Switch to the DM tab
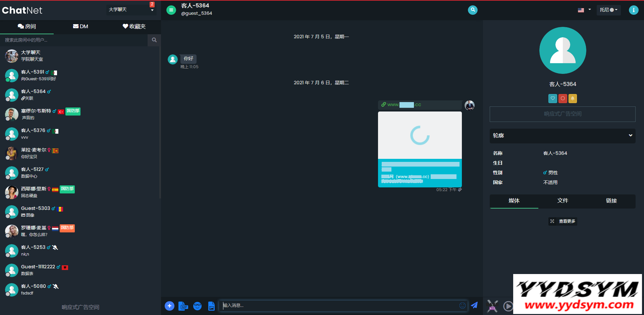 [80, 27]
